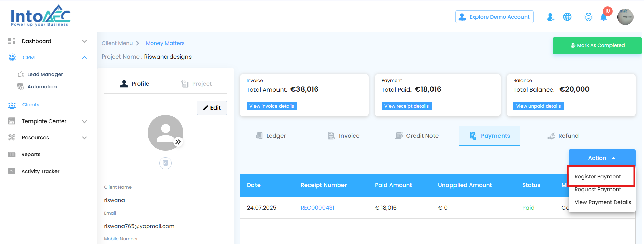Choose View Payment Details menu option
644x244 pixels.
tap(603, 202)
